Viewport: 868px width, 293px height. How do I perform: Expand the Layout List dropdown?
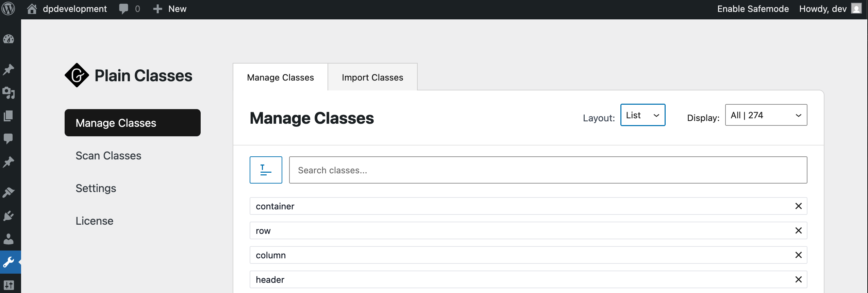(643, 115)
